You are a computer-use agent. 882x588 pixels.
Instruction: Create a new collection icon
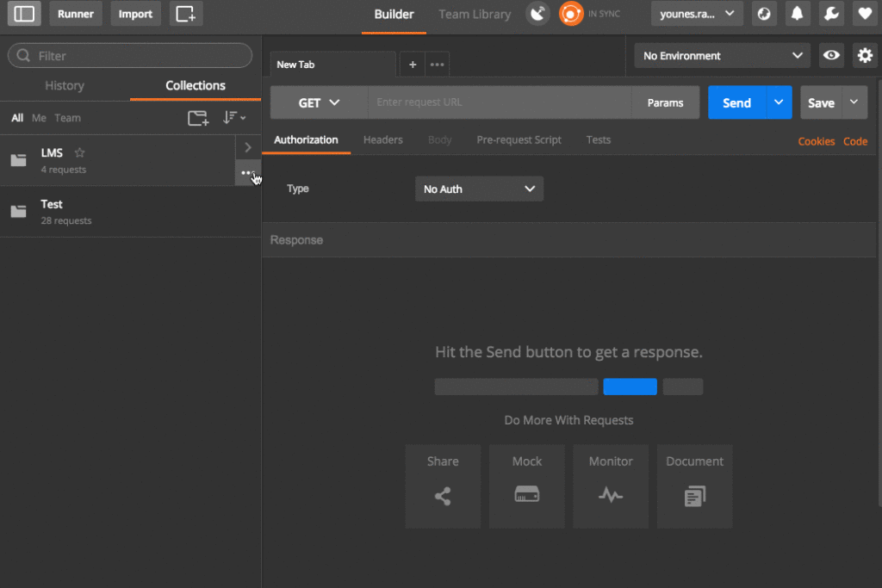coord(198,118)
